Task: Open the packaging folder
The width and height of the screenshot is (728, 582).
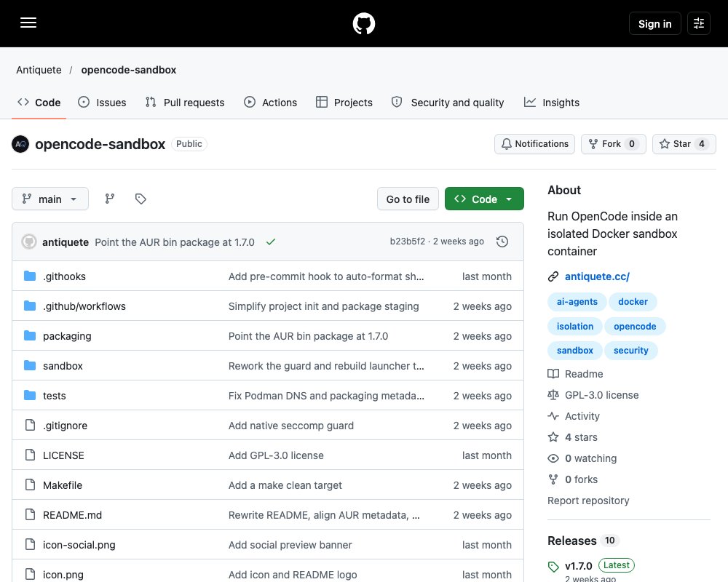Action: coord(67,336)
